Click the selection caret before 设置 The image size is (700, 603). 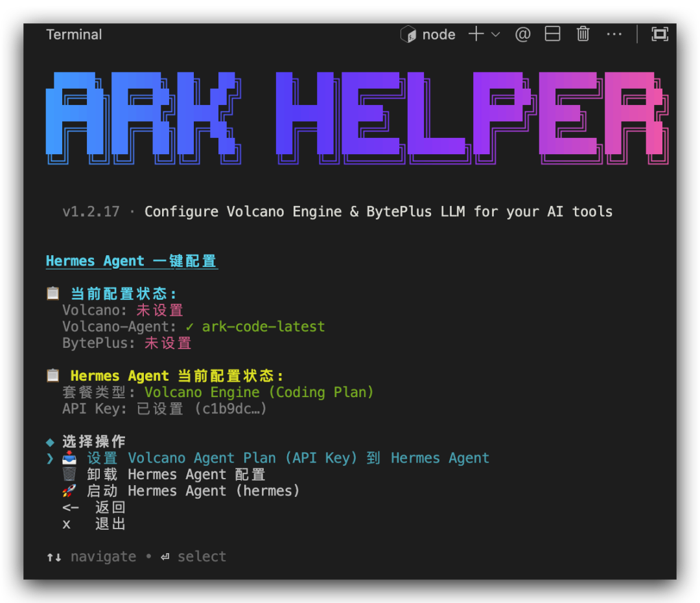(x=50, y=459)
